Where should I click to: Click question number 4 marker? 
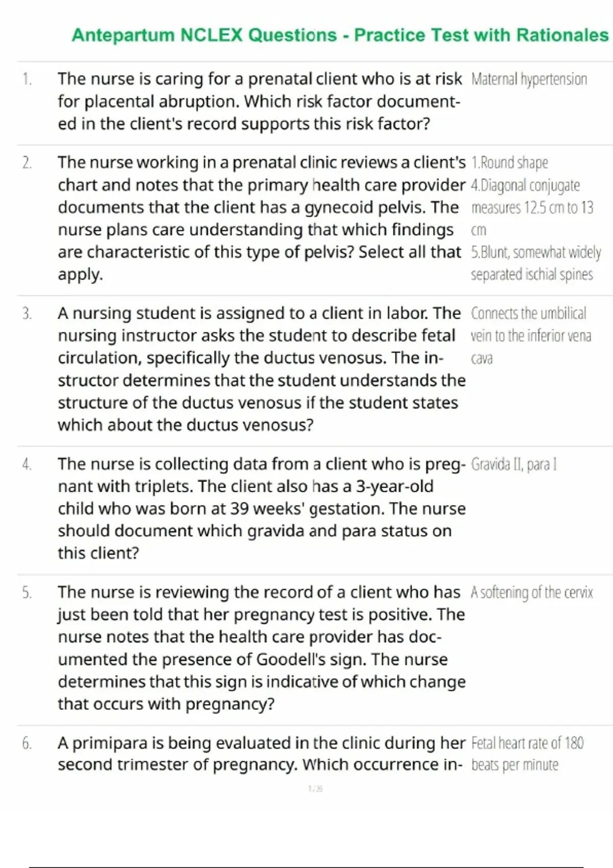coord(27,464)
